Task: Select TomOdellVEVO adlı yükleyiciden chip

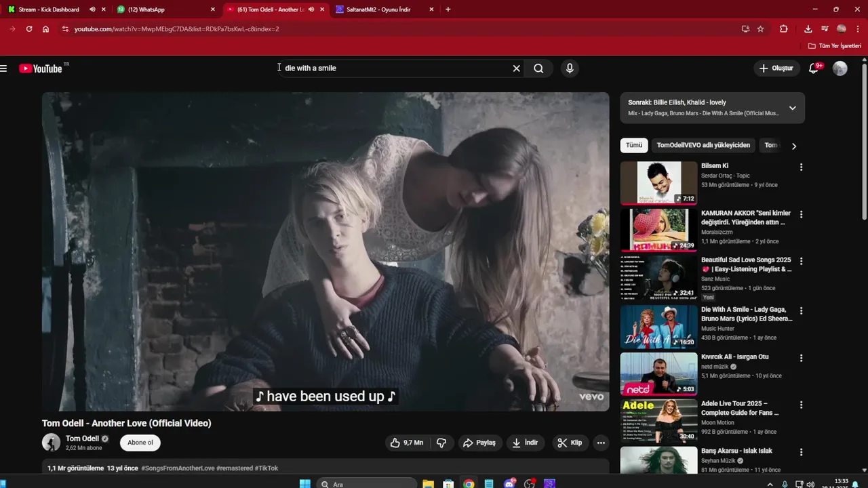Action: pos(703,145)
